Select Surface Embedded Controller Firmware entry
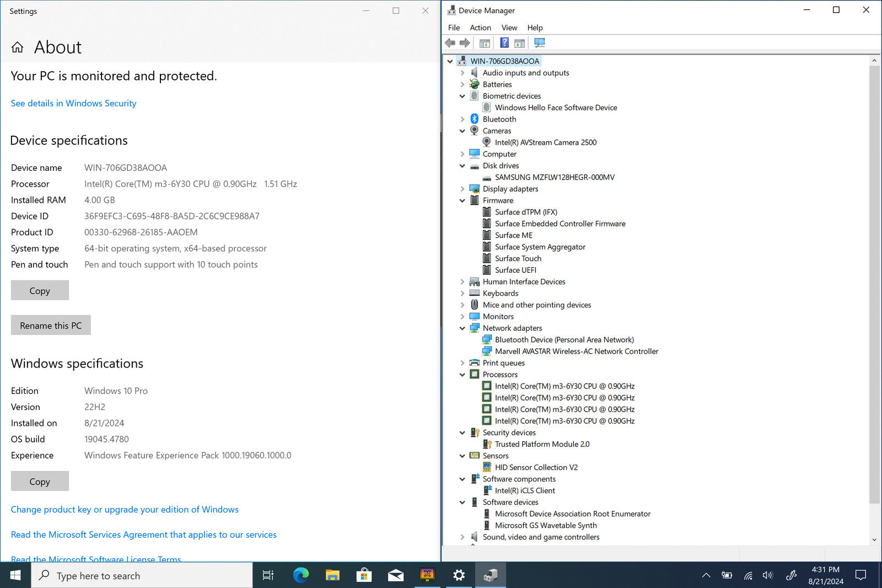The image size is (882, 588). coord(560,224)
